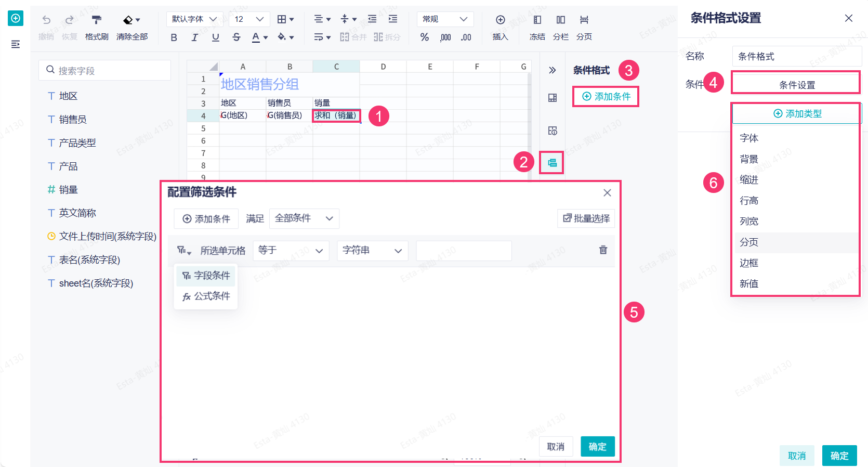Select cell 求和（销量） in the sheet
868x467 pixels.
(336, 115)
